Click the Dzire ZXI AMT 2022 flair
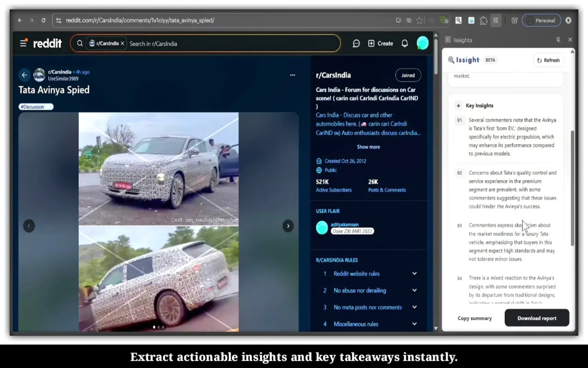Viewport: 588px width, 368px height. (x=352, y=231)
